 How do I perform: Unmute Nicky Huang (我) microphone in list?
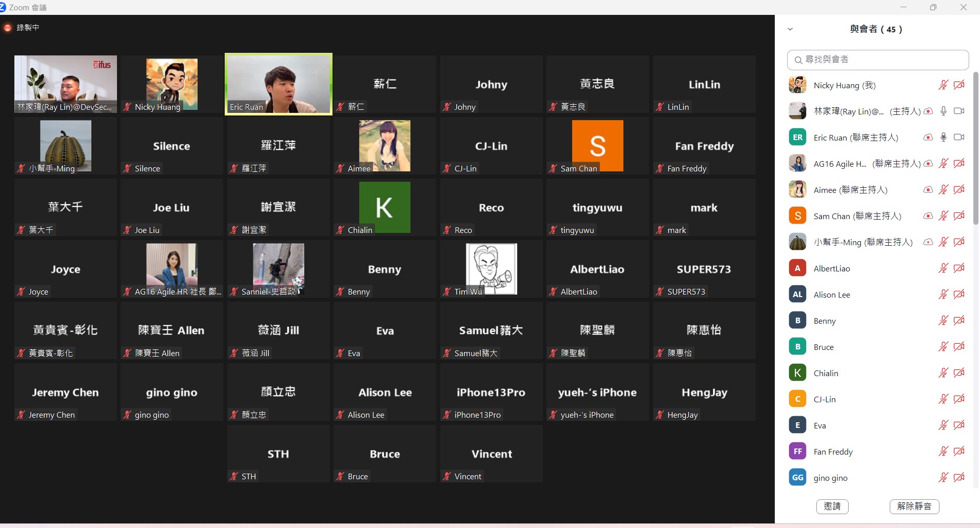tap(943, 85)
